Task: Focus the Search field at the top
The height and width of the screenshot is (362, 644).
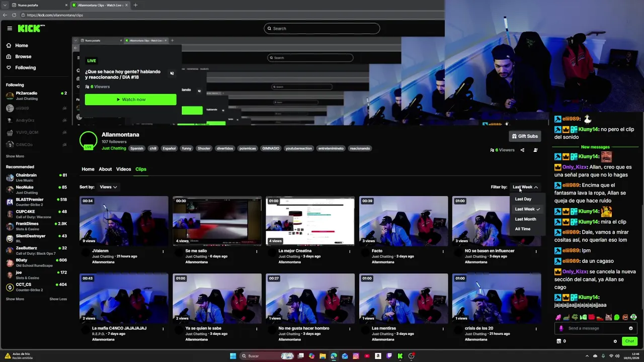Action: [321, 29]
